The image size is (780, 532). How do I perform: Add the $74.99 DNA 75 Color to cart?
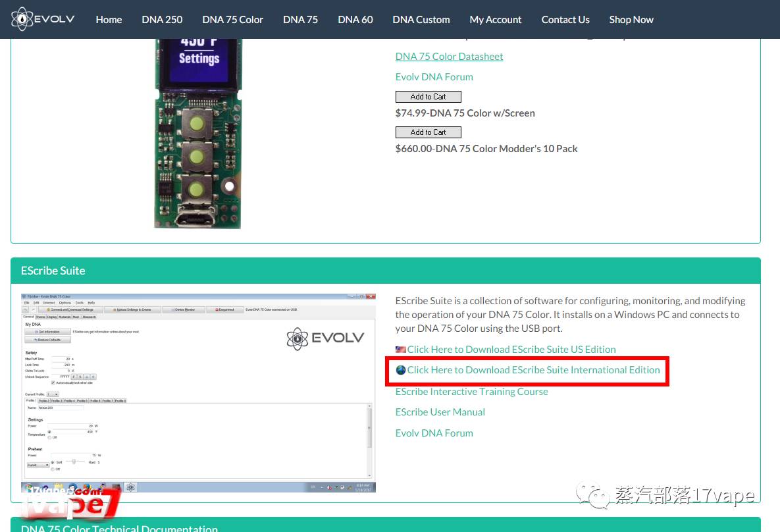point(428,97)
